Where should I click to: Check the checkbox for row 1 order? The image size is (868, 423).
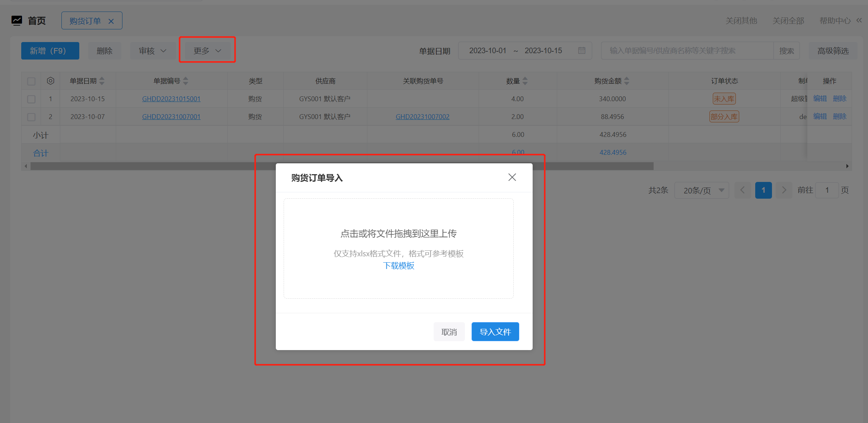31,99
